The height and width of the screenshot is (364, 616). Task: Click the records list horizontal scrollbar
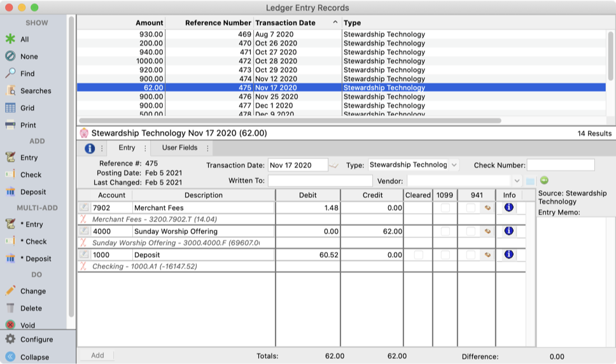click(290, 120)
